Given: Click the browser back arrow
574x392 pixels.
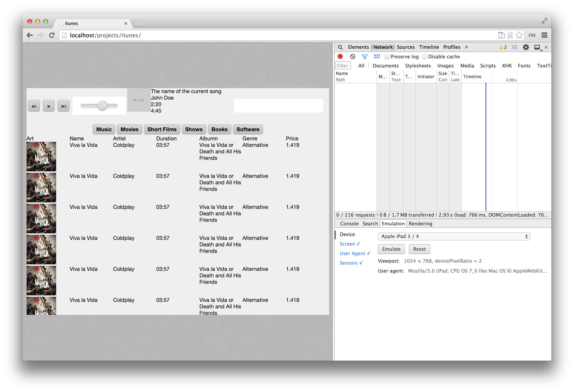Looking at the screenshot, I should click(x=30, y=35).
